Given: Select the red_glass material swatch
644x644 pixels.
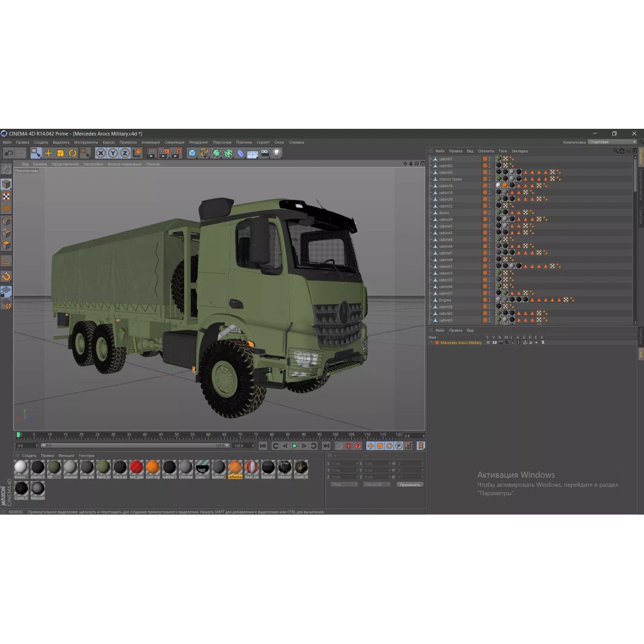Looking at the screenshot, I should [137, 469].
